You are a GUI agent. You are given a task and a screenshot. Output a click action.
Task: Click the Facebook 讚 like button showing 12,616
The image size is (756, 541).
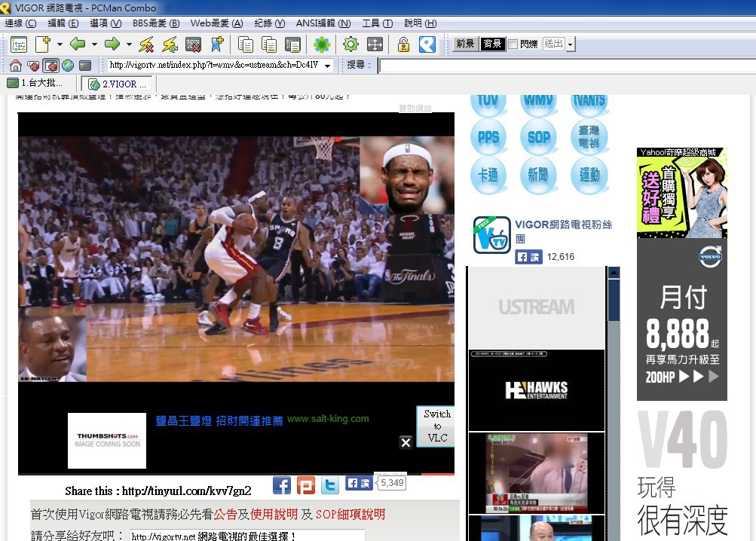coord(529,257)
